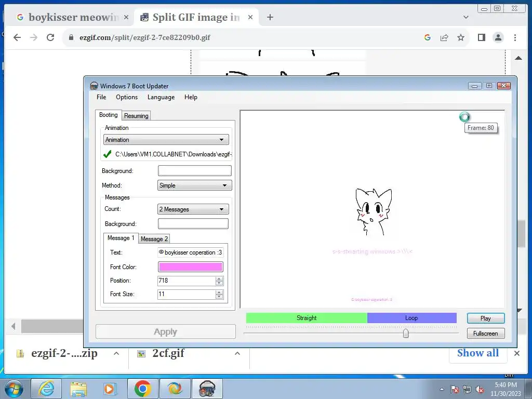Click the Windows Start orb

(14, 389)
